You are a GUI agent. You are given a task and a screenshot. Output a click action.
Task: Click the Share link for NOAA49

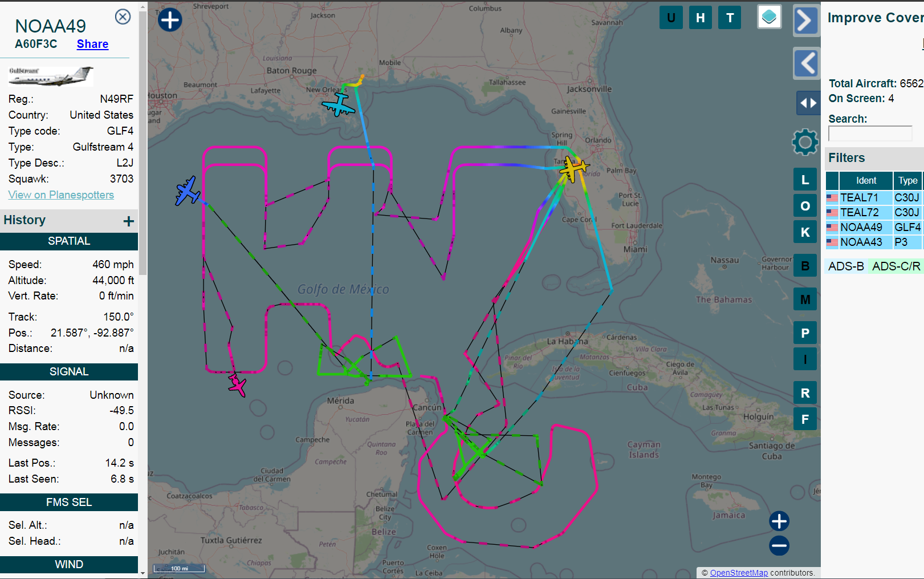[x=92, y=44]
